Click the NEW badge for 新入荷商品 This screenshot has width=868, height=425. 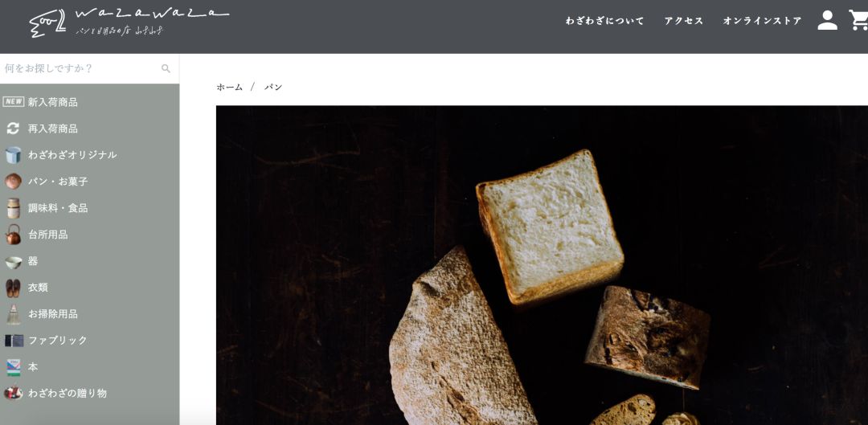coord(14,102)
